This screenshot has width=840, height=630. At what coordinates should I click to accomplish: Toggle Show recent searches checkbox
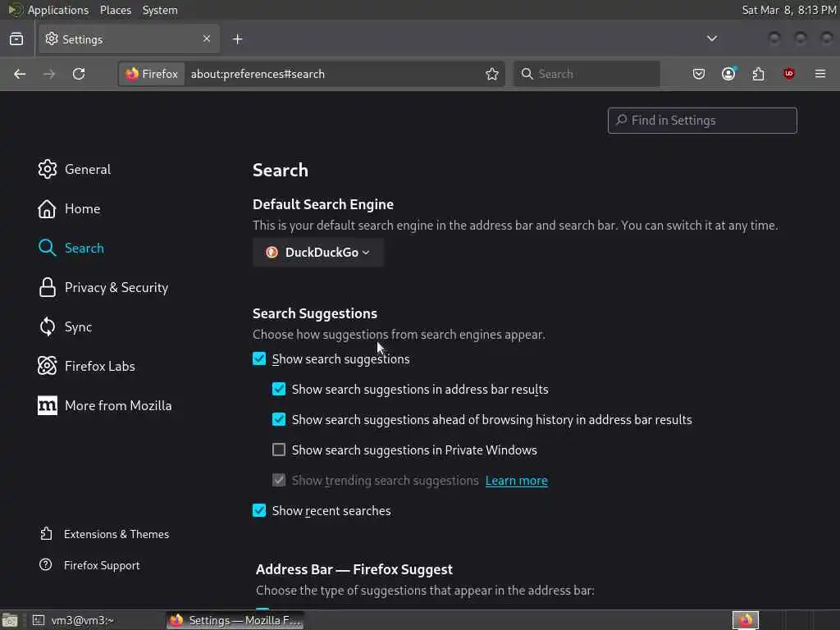pyautogui.click(x=259, y=510)
